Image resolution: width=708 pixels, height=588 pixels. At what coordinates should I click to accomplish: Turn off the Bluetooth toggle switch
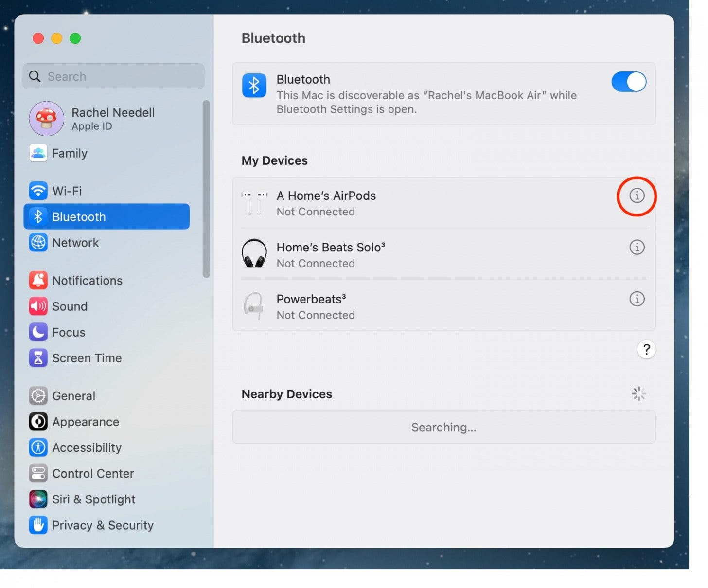628,82
